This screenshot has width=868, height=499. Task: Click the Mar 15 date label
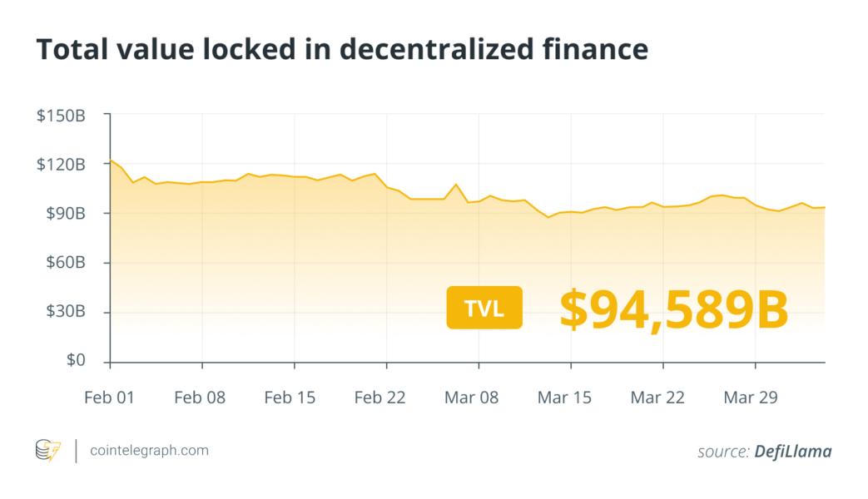pos(564,398)
